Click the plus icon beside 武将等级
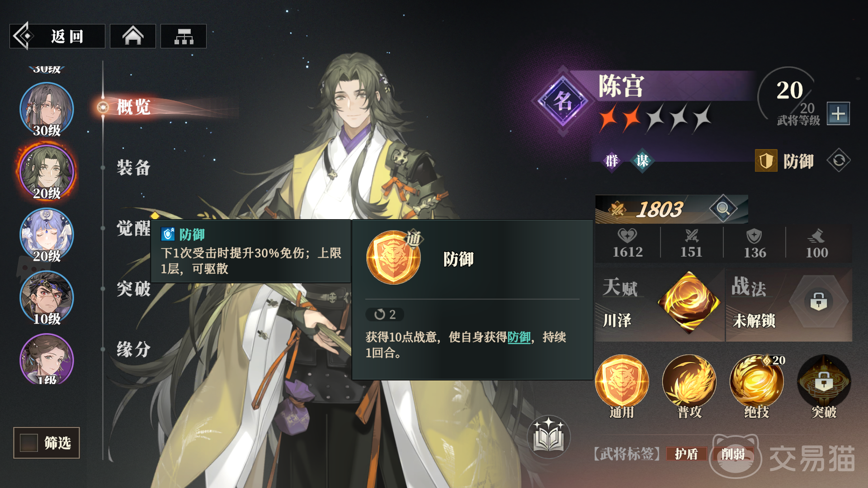Image resolution: width=868 pixels, height=488 pixels. [838, 113]
